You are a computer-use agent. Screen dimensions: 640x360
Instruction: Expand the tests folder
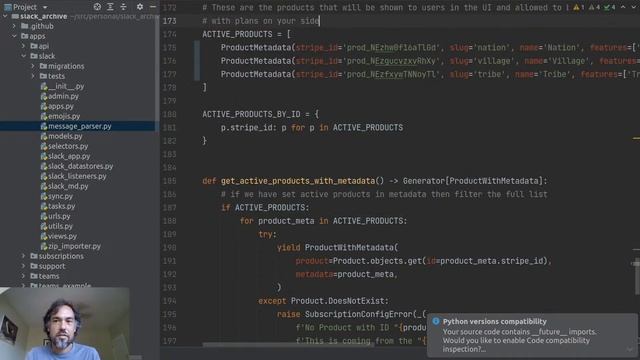point(33,76)
